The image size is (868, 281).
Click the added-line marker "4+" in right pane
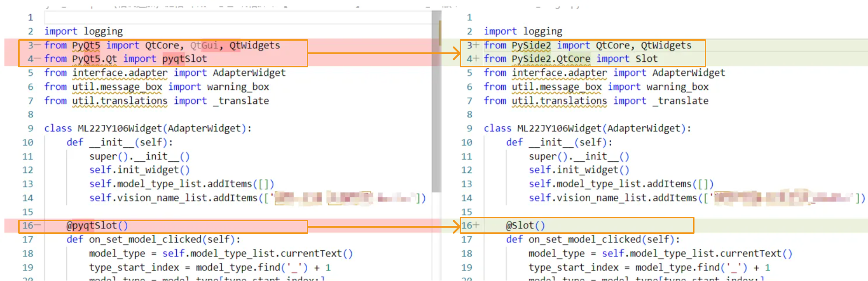point(473,59)
